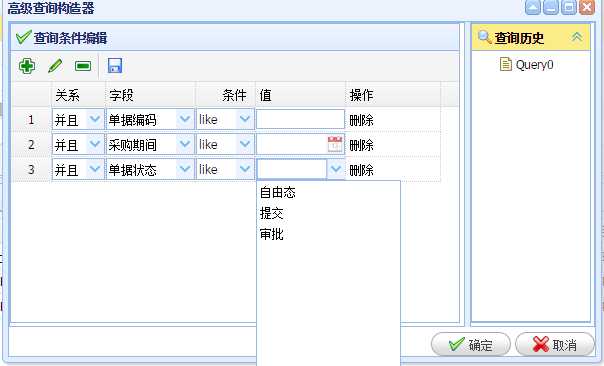This screenshot has height=366, width=604.
Task: Add a new query condition row
Action: 27,66
